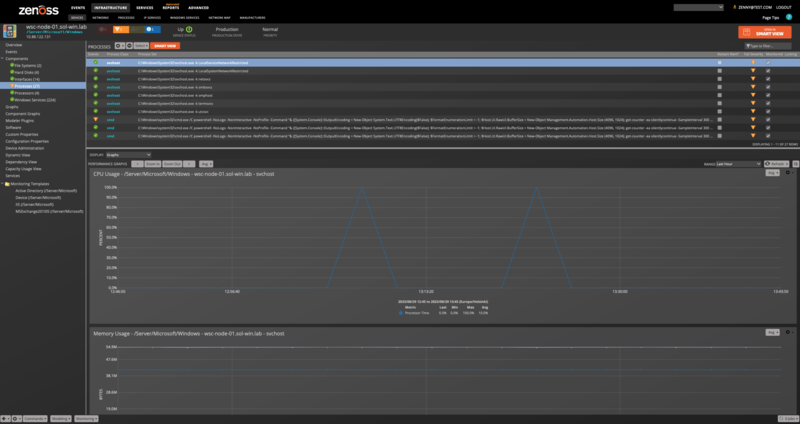Open the Commands dropdown in the bottom toolbar

tap(35, 418)
